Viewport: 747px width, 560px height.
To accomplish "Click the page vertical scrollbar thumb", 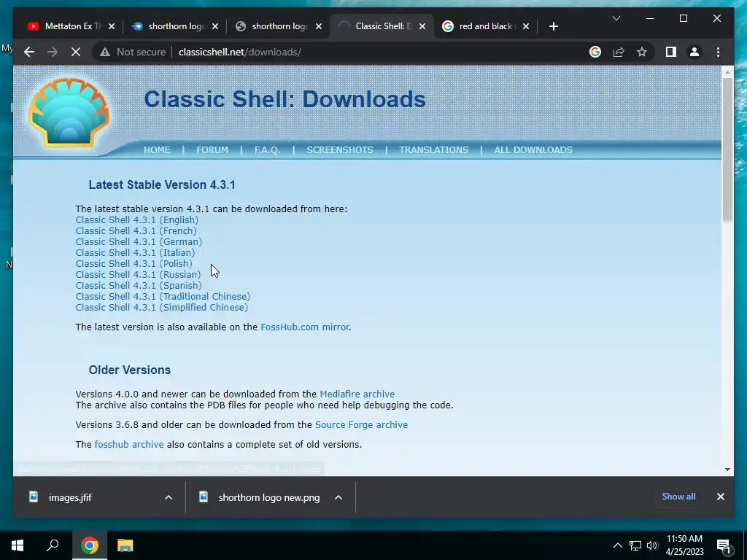I will tap(727, 149).
